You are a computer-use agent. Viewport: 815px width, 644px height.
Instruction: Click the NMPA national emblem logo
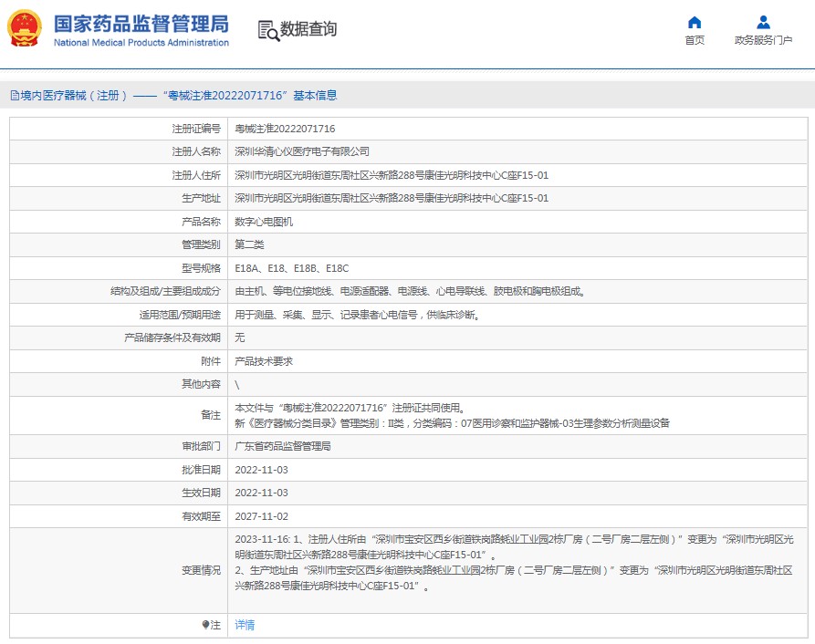25,29
